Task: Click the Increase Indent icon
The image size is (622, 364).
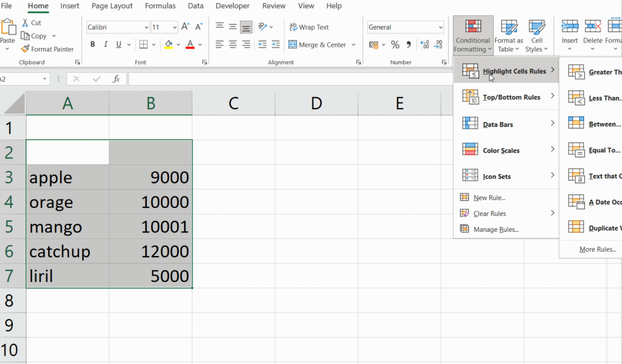Action: point(276,44)
